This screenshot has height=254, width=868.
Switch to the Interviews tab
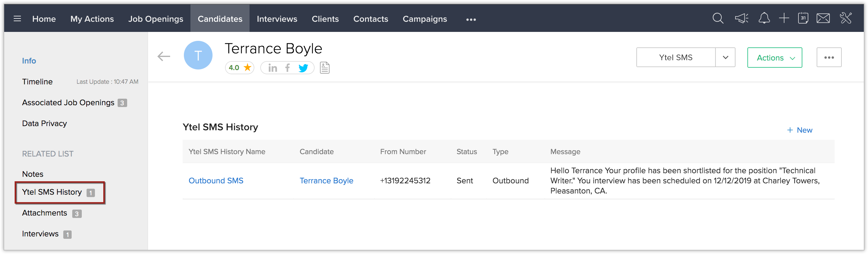(277, 19)
